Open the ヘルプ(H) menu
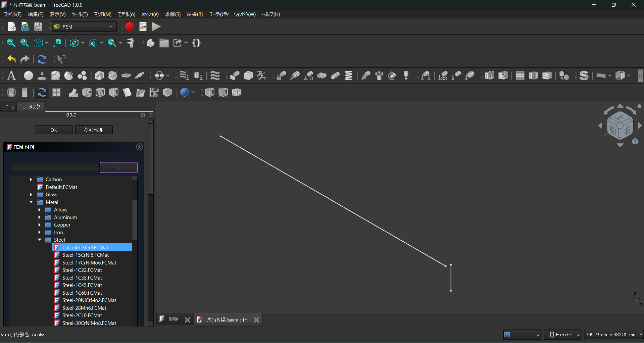 point(271,14)
